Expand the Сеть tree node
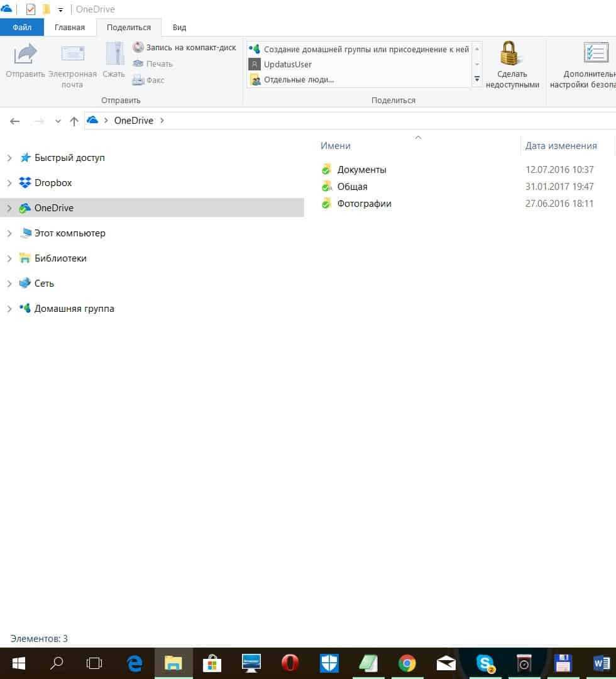Viewport: 616px width, 679px height. click(x=9, y=284)
